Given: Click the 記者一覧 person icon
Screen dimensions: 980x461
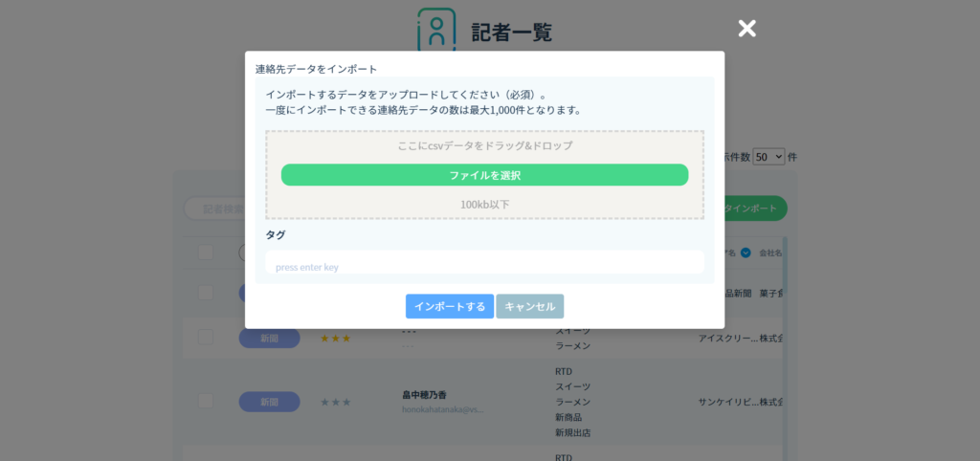Looking at the screenshot, I should click(436, 30).
